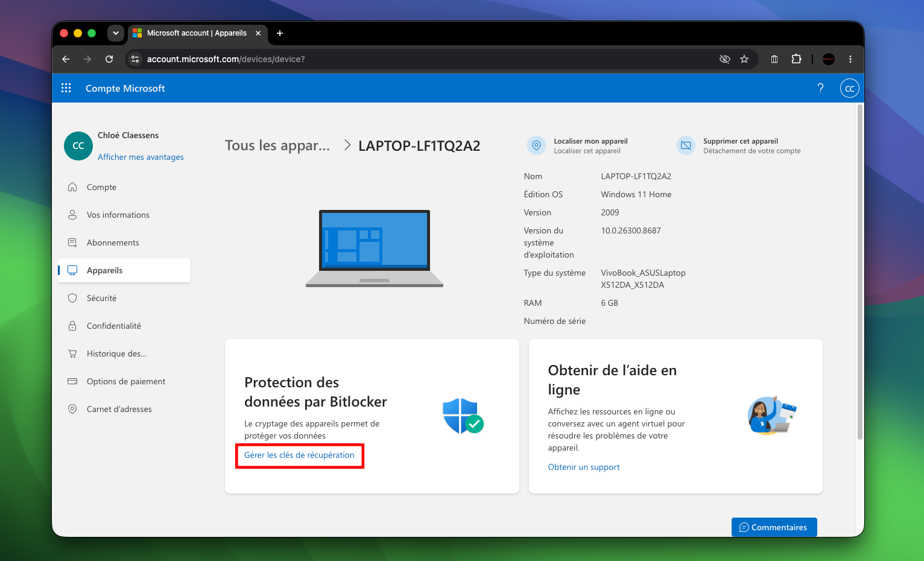Screen dimensions: 924x561
Task: Click the Afficher mes avantages link
Action: (x=141, y=157)
